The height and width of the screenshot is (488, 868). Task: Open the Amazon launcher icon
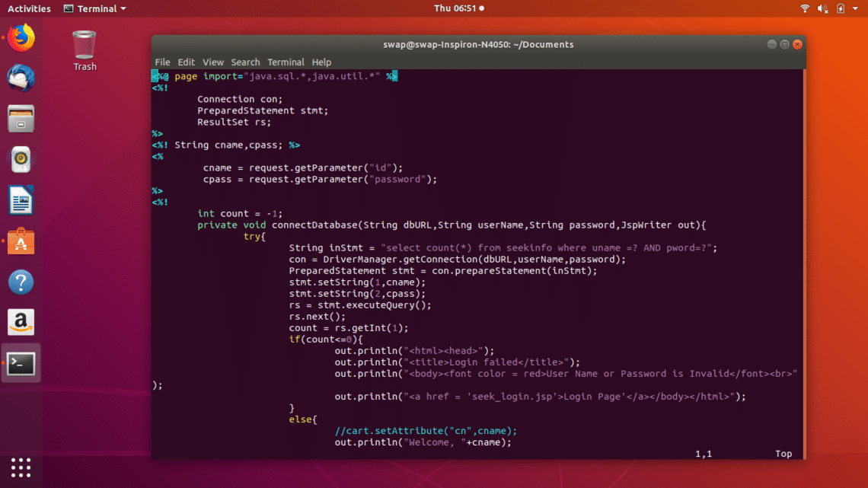[x=21, y=322]
